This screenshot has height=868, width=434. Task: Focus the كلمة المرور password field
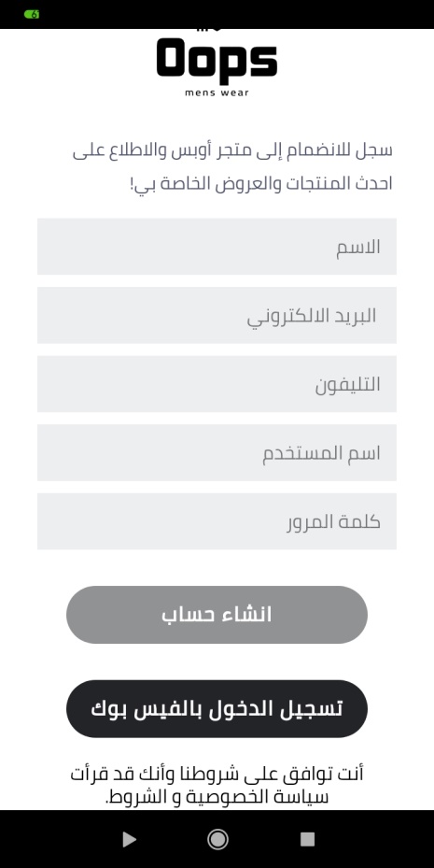point(217,521)
